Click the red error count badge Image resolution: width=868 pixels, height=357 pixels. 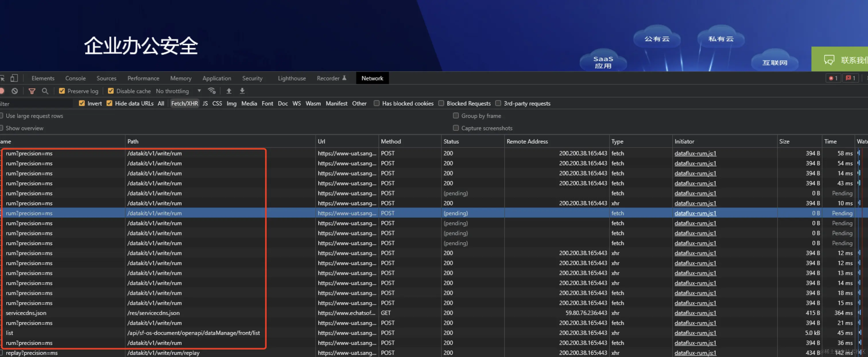tap(833, 78)
